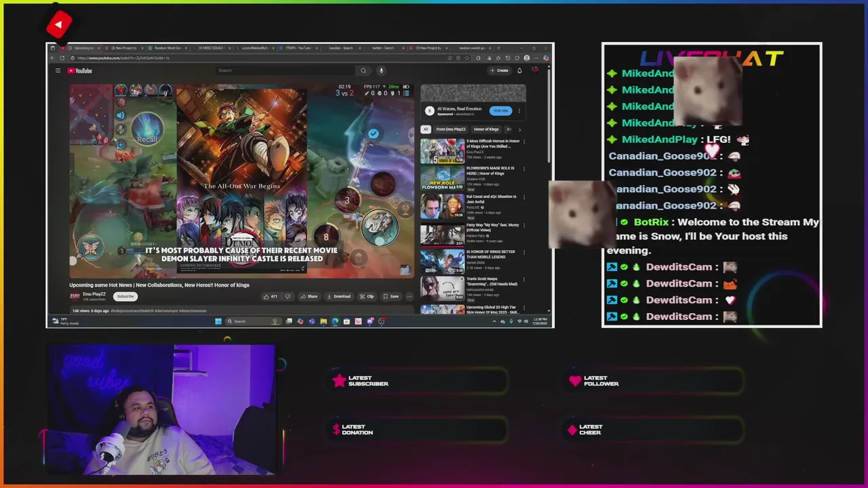Select the From Emu PlayZZ chip
The width and height of the screenshot is (868, 488).
click(x=451, y=129)
